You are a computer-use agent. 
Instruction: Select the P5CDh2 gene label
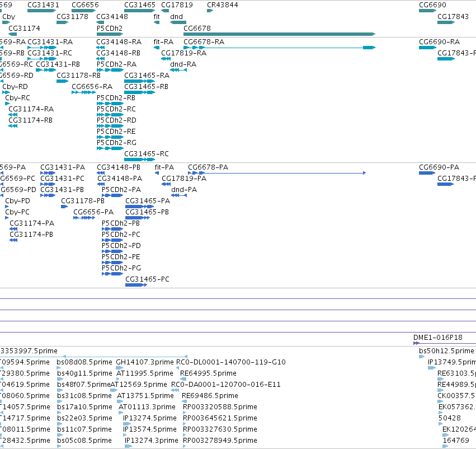(x=110, y=28)
